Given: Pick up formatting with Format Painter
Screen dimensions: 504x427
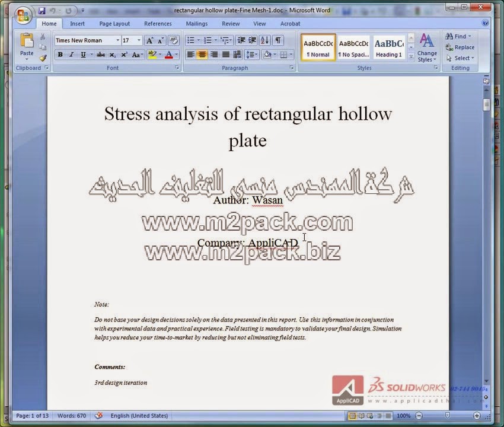Looking at the screenshot, I should (43, 58).
